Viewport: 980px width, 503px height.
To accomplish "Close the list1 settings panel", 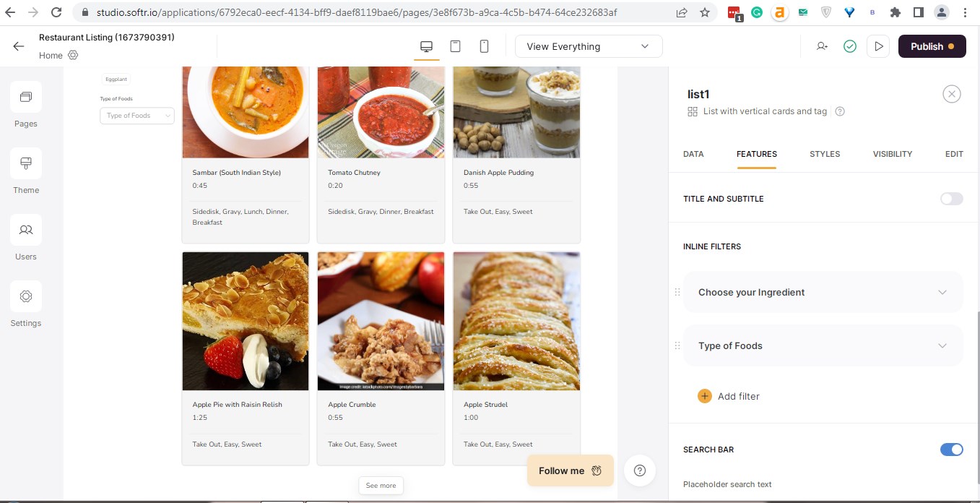I will click(952, 94).
